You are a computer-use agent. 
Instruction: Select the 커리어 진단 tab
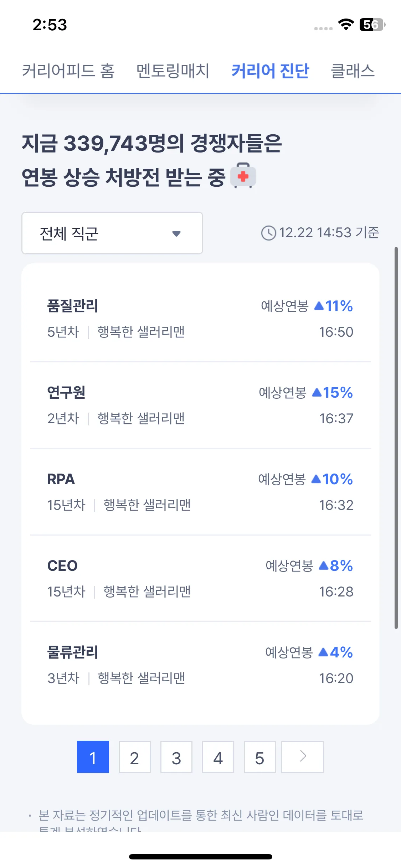tap(270, 71)
